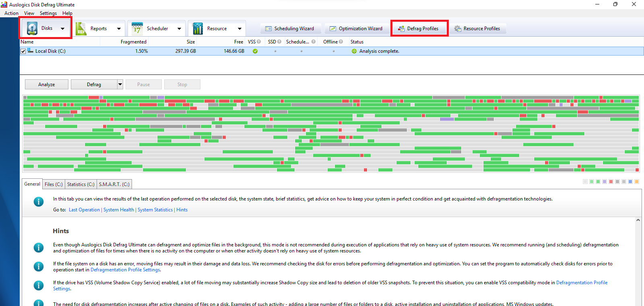Click the Resource chart icon
Screen dimensions: 644x306
(x=198, y=29)
